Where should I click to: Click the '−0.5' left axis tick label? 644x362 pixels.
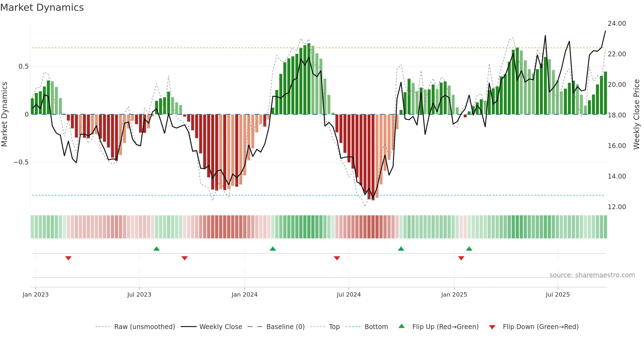click(x=21, y=162)
